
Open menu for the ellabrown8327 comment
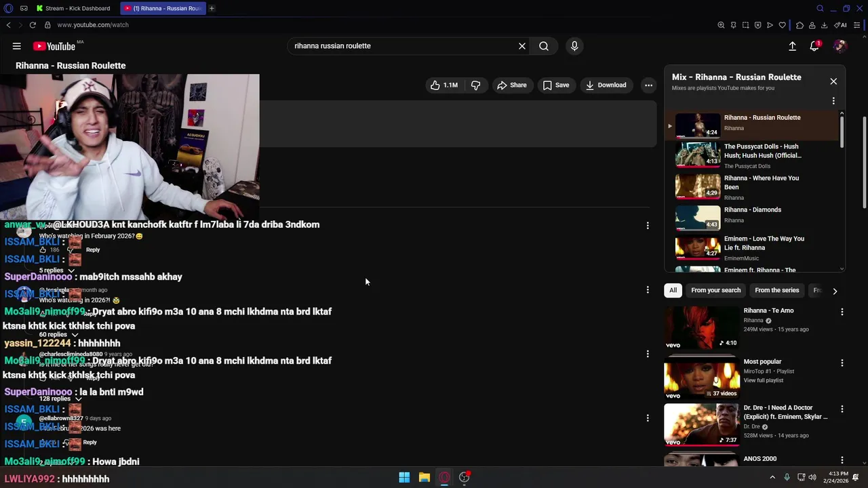coord(648,418)
